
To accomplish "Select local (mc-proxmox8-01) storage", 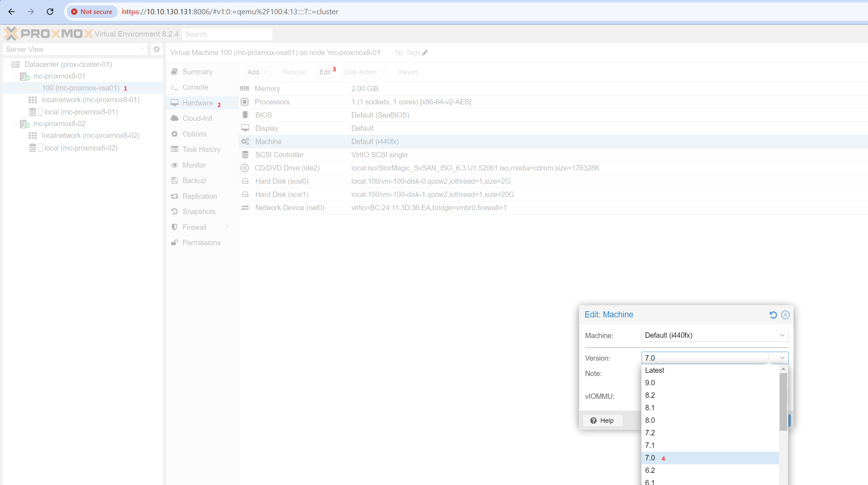I will pyautogui.click(x=81, y=112).
